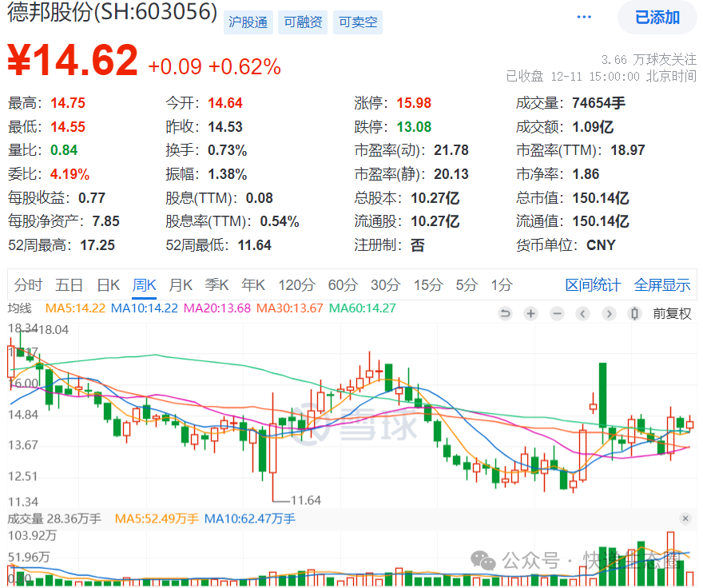This screenshot has width=703, height=588.
Task: Switch to the 60分 interval tab
Action: coord(343,285)
